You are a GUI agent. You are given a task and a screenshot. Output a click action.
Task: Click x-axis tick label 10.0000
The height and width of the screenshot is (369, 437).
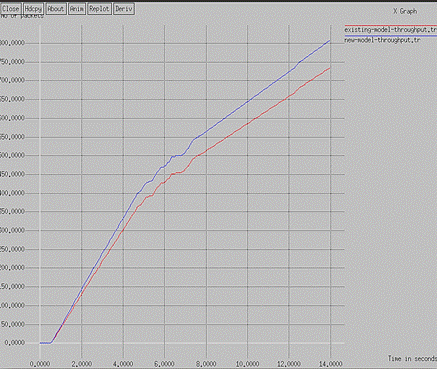247,364
